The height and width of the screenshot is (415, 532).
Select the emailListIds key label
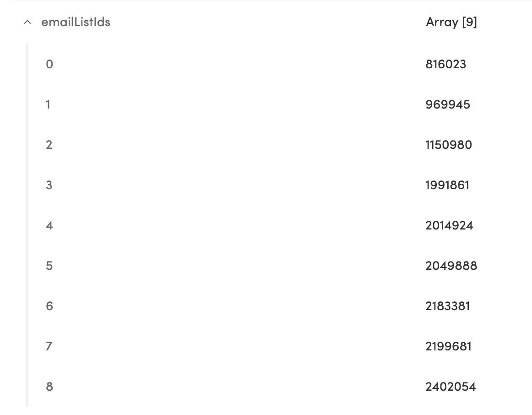76,22
